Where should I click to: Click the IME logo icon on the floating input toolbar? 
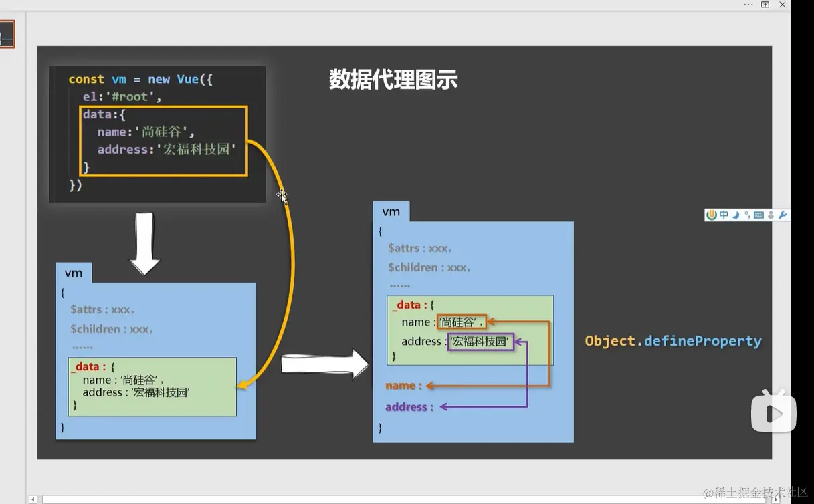(x=712, y=215)
